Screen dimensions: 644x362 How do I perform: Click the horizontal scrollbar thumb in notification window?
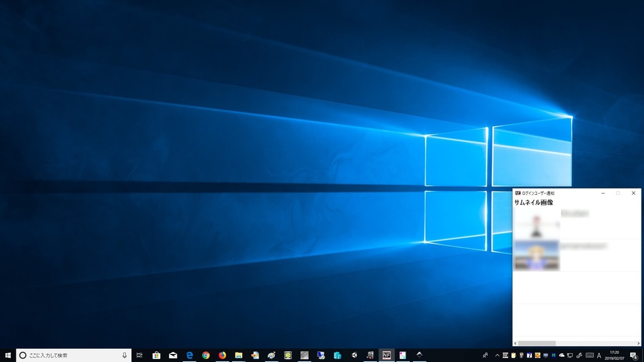click(537, 343)
